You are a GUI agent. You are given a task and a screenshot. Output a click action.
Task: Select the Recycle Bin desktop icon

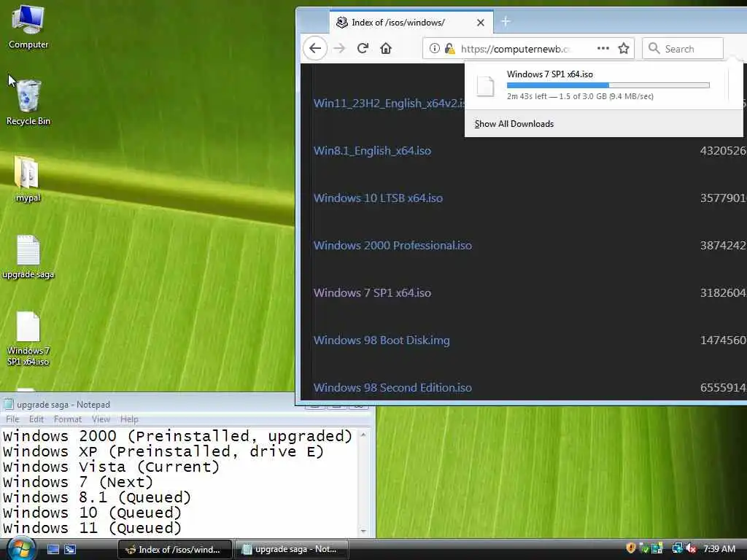click(x=28, y=102)
